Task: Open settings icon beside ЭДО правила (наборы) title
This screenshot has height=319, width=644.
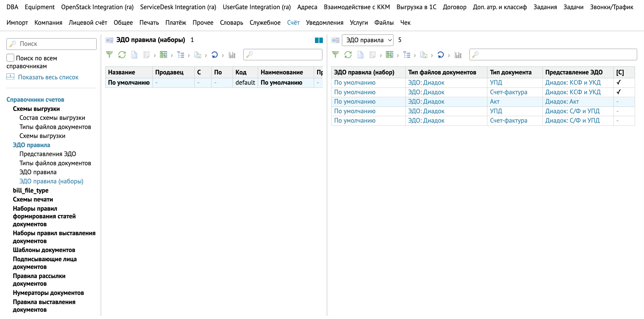Action: coord(109,40)
